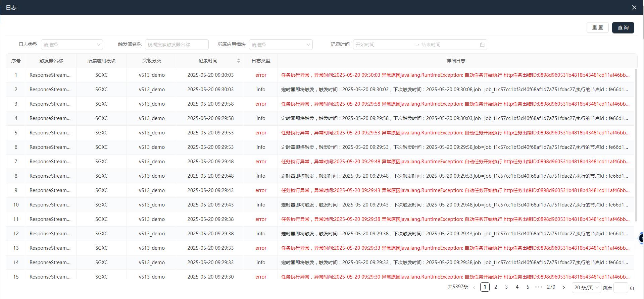Viewport: 644px width, 299px height.
Task: Click the 跳至 page number input box
Action: pyautogui.click(x=621, y=288)
